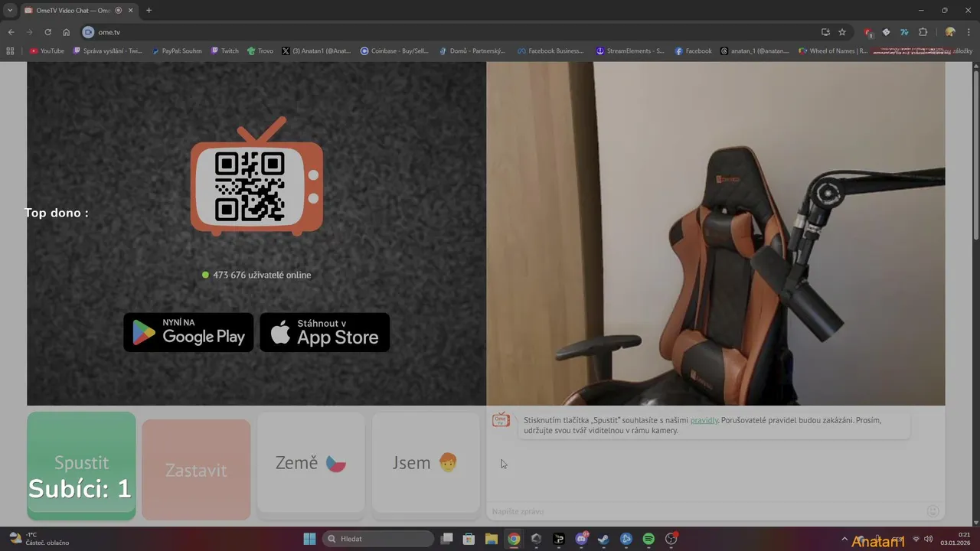This screenshot has width=980, height=551.
Task: Open (3) Anatan1 X bookmark
Action: 316,51
